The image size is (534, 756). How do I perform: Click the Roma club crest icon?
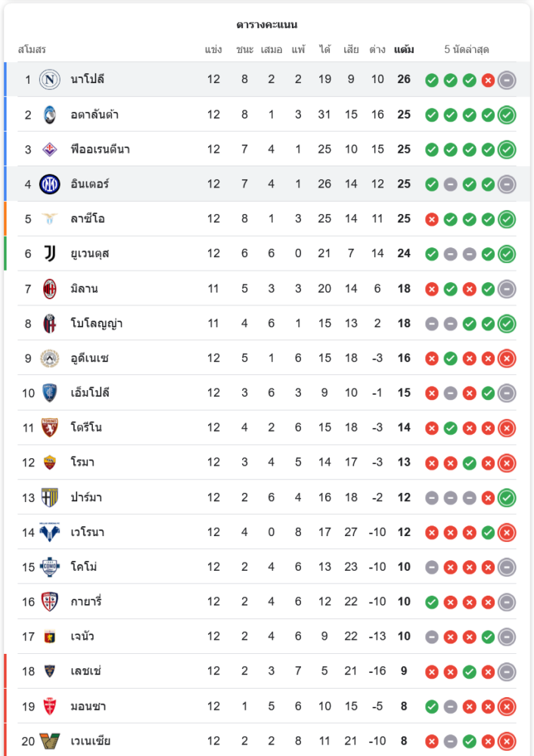tap(50, 462)
